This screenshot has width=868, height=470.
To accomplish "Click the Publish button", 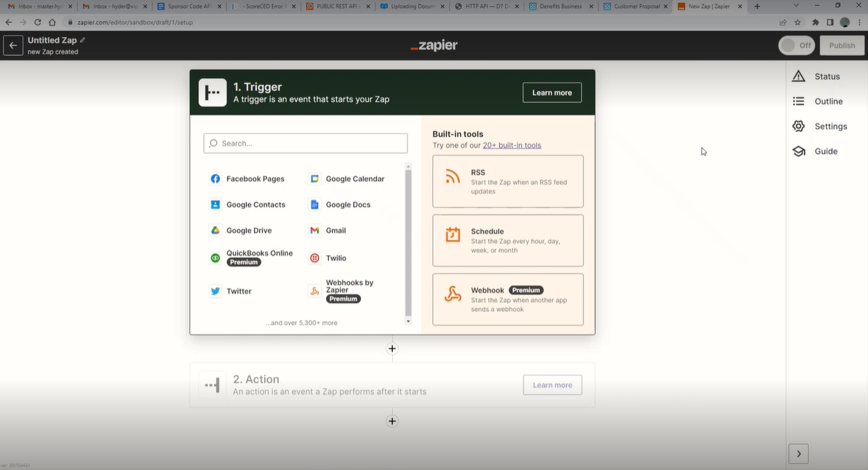I will pos(842,46).
